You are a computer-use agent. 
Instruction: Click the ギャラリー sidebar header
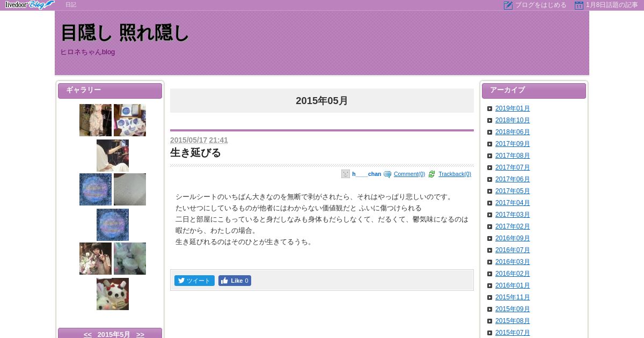(x=110, y=91)
